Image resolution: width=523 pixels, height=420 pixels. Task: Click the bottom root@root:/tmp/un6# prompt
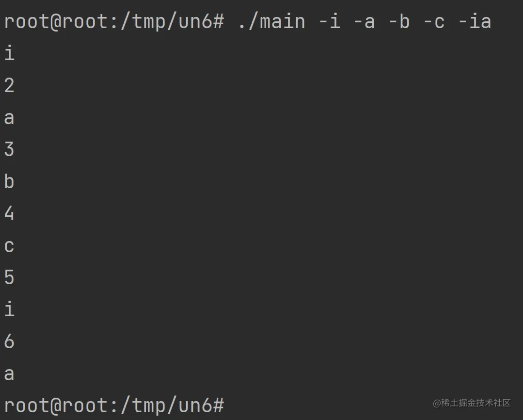(114, 405)
